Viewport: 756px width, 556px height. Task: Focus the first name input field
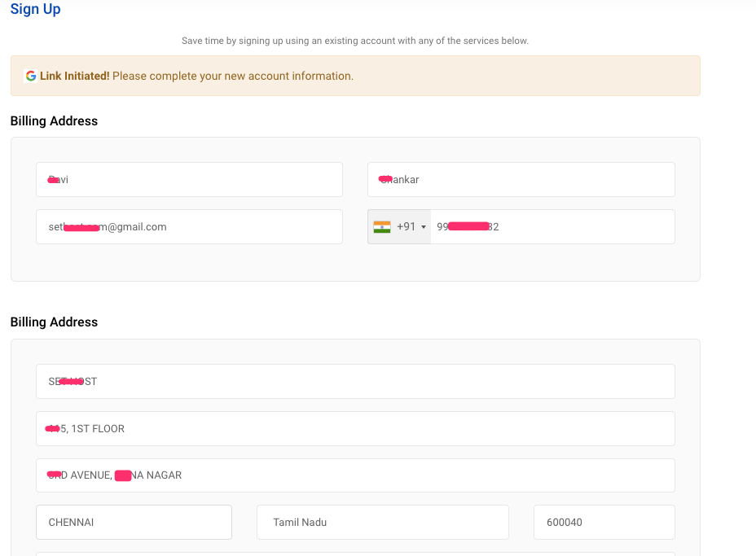tap(189, 179)
